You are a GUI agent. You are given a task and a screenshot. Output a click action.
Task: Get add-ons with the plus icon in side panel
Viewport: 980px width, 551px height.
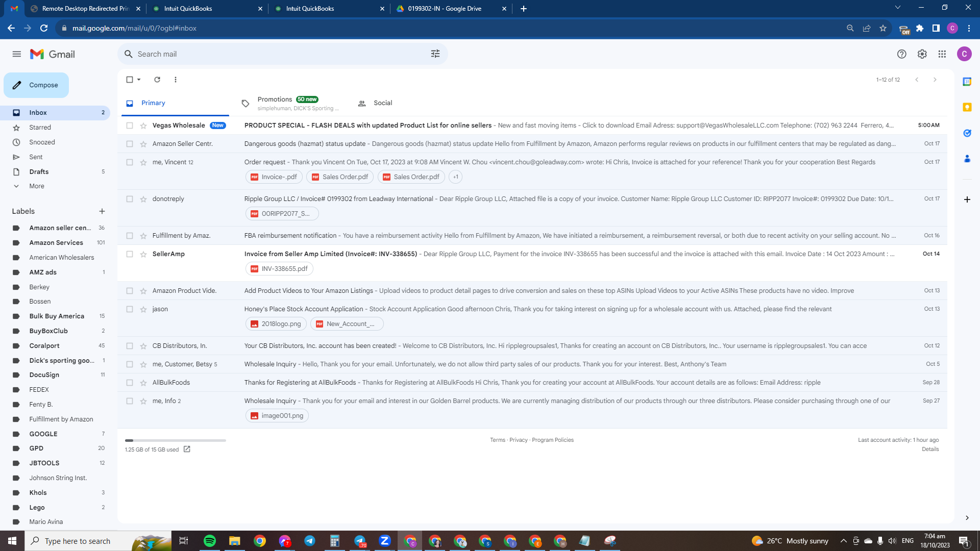click(967, 199)
